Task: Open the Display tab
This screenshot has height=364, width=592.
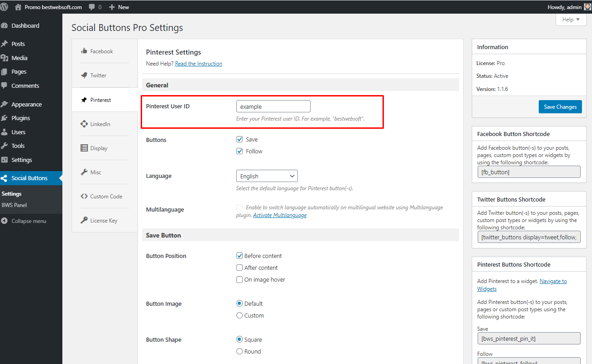Action: pyautogui.click(x=105, y=148)
